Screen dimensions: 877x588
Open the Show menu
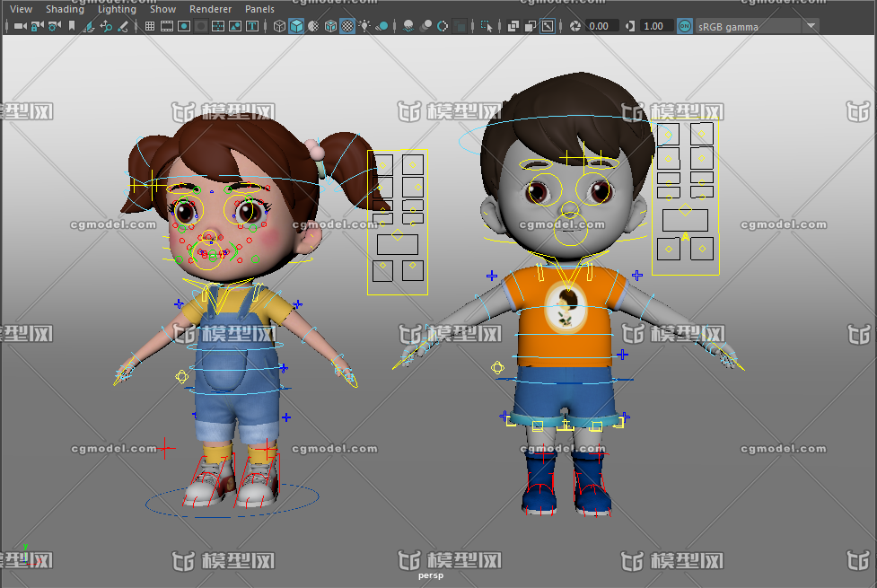pyautogui.click(x=162, y=9)
